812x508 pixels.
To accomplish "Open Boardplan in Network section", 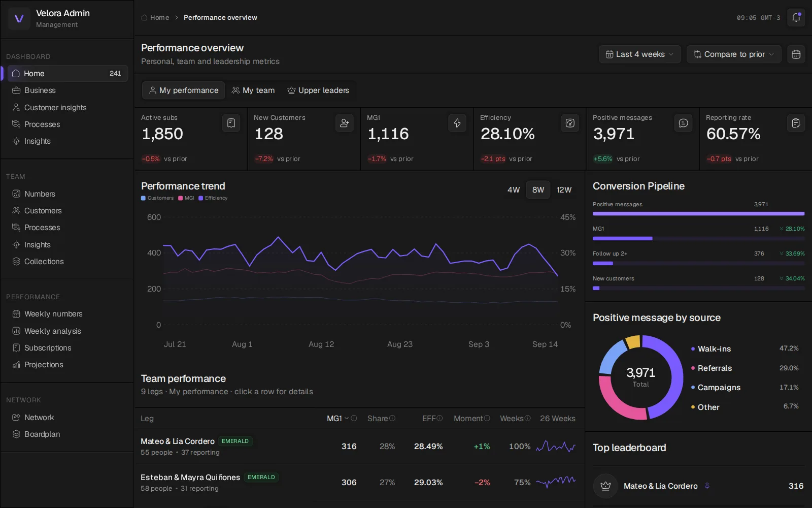I will click(67, 434).
